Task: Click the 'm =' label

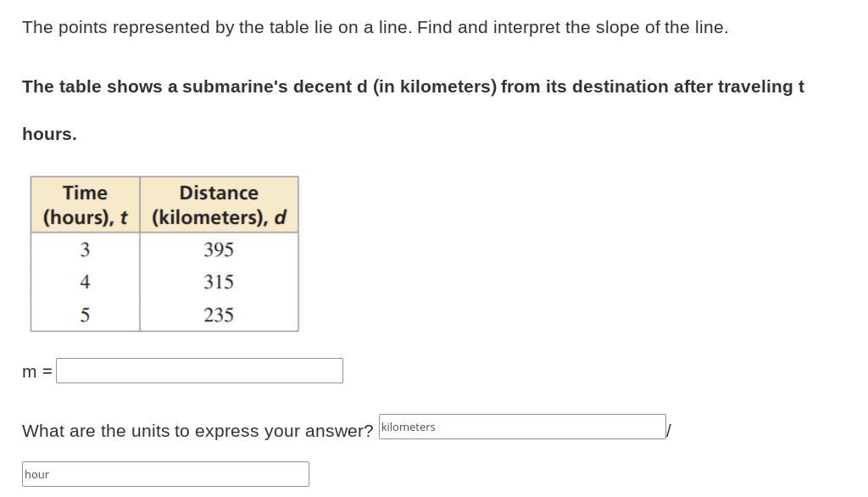Action: tap(36, 371)
